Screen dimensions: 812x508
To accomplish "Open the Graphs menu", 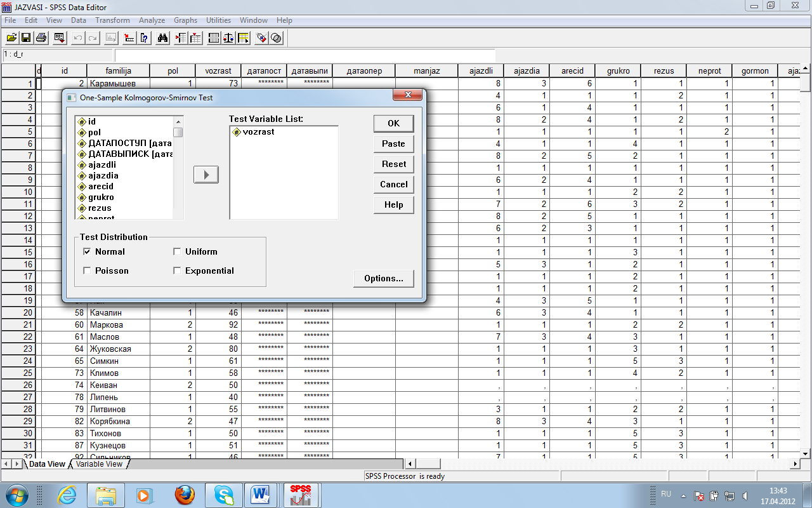I will (185, 20).
